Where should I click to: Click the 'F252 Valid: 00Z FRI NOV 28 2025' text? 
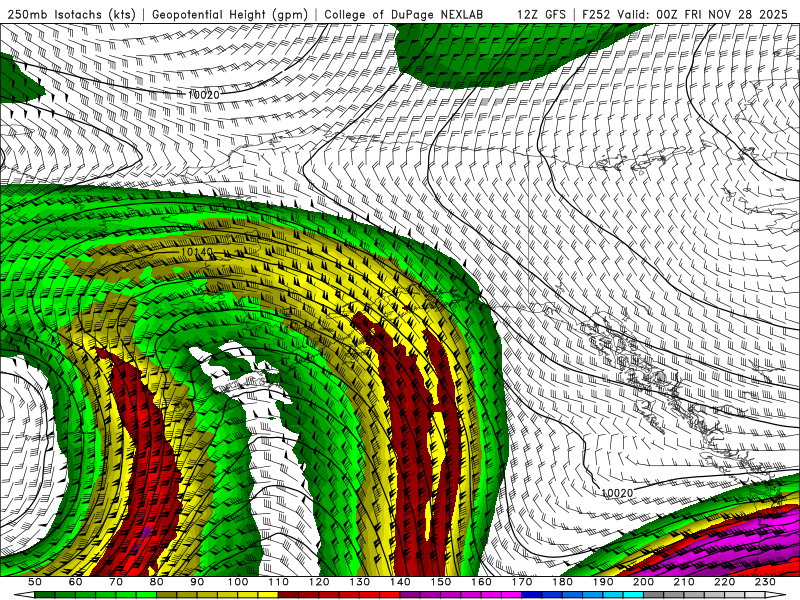click(685, 14)
